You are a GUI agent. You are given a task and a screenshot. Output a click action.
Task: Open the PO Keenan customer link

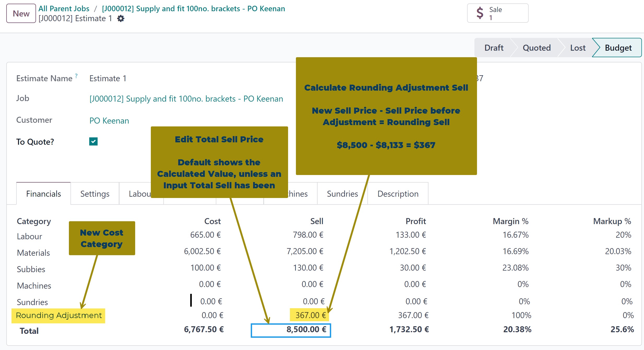109,121
